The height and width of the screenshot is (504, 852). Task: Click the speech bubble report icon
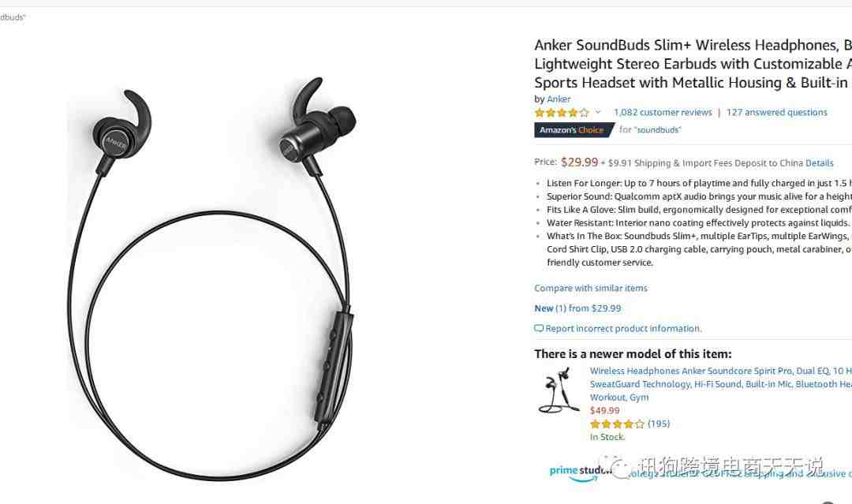click(x=539, y=329)
